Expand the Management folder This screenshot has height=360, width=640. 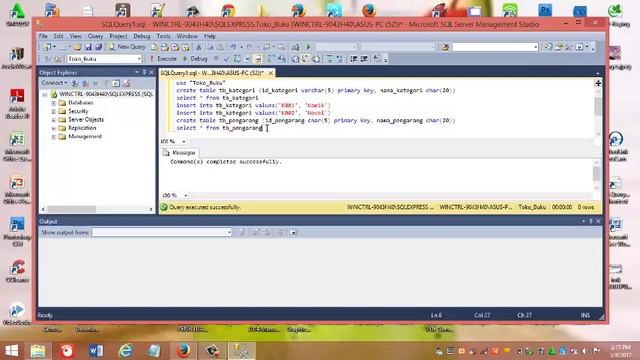53,137
